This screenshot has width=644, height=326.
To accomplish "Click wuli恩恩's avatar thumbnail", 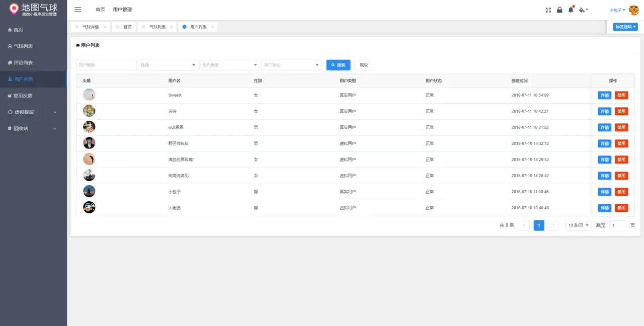I will 89,127.
